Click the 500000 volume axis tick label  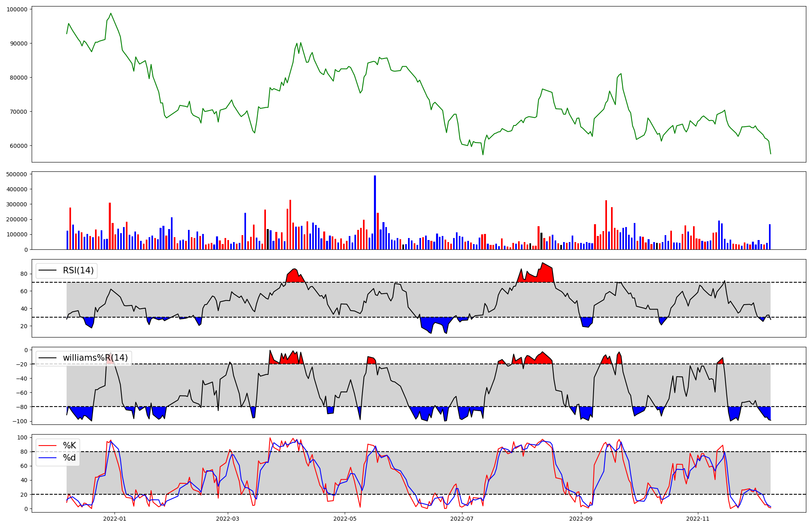pyautogui.click(x=17, y=174)
